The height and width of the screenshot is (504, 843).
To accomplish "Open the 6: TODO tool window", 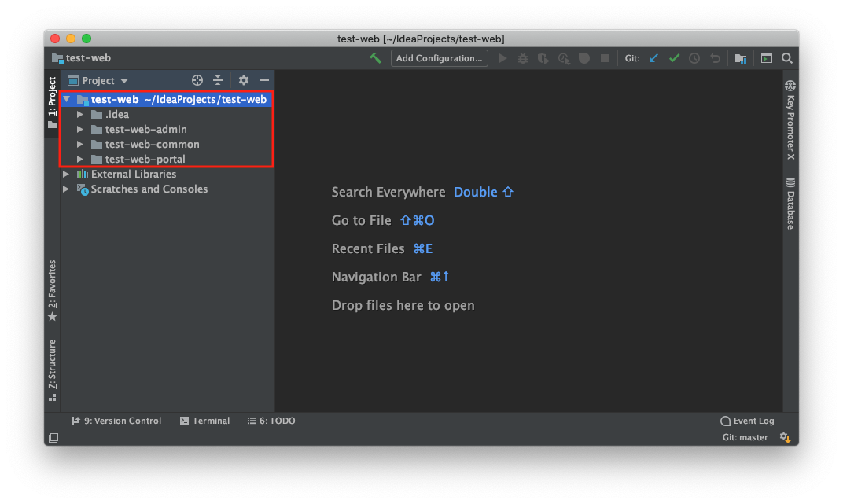I will pos(271,421).
